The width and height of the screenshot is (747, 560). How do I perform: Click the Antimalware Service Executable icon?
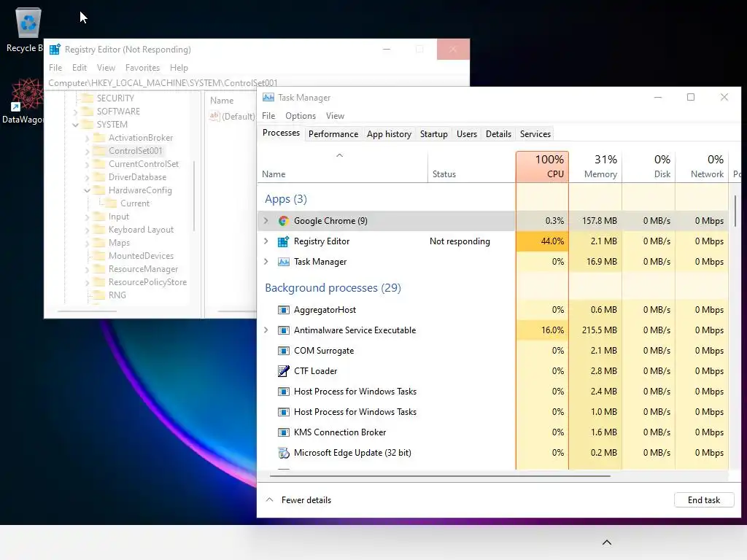pos(284,330)
